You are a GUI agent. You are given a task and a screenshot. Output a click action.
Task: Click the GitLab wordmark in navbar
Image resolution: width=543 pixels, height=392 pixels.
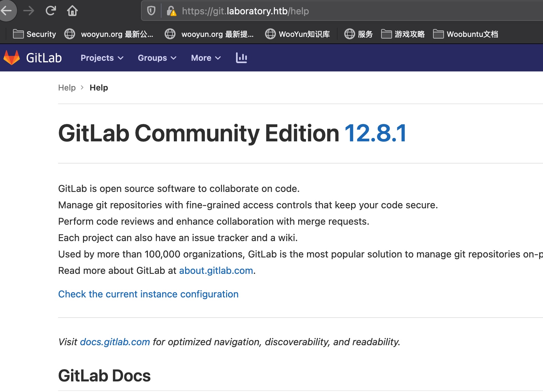44,58
